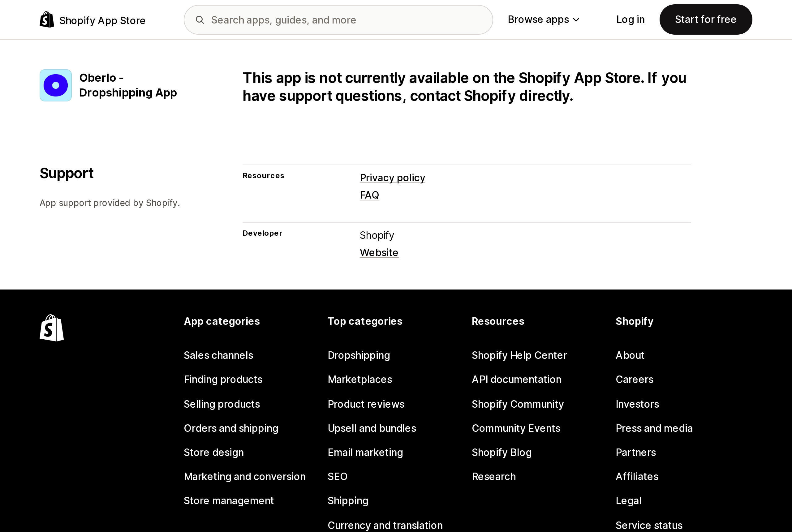Expand the Browse apps dropdown
Screen dimensions: 792x532
click(544, 20)
